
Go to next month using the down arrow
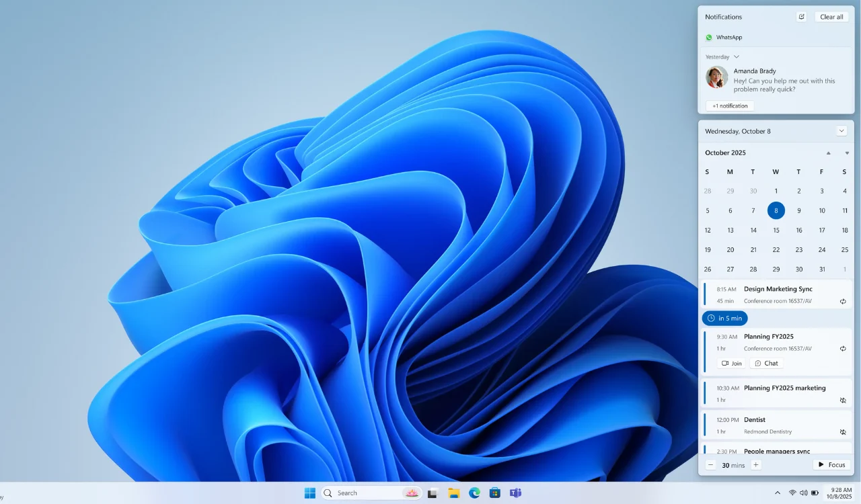pos(846,153)
